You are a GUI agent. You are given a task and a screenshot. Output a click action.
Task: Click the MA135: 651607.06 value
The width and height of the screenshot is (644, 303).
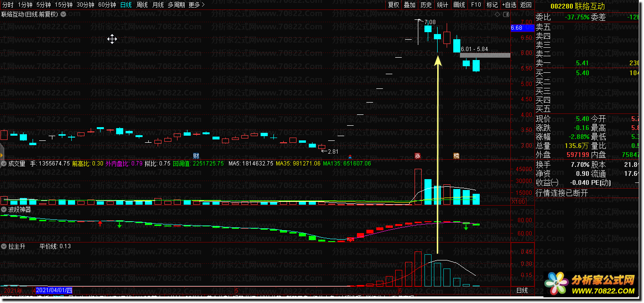pos(347,164)
